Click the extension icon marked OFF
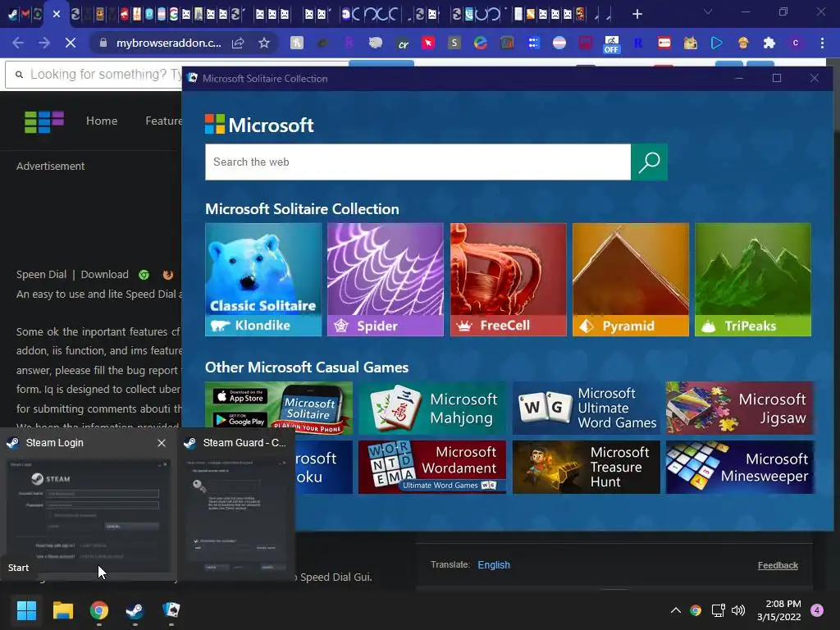This screenshot has height=630, width=840. [x=611, y=44]
